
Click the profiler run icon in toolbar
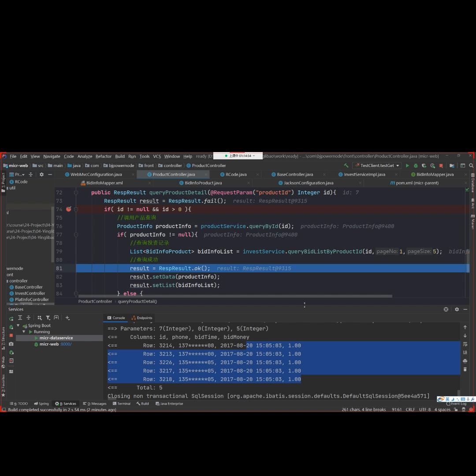tap(433, 165)
